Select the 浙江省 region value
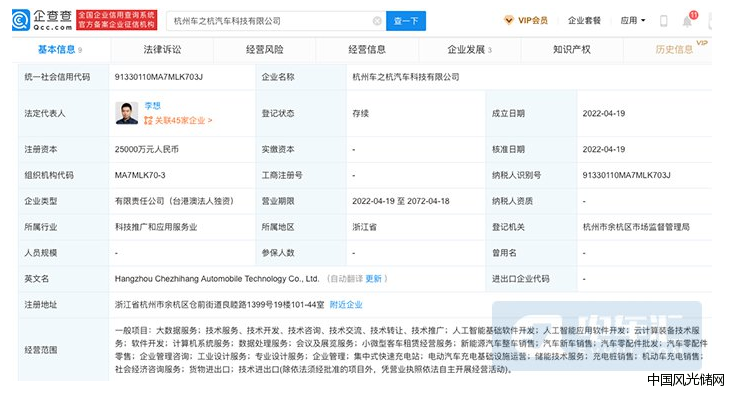 (364, 227)
